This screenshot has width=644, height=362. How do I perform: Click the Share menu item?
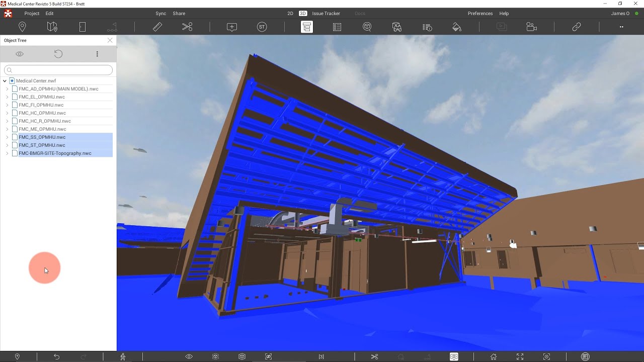179,14
